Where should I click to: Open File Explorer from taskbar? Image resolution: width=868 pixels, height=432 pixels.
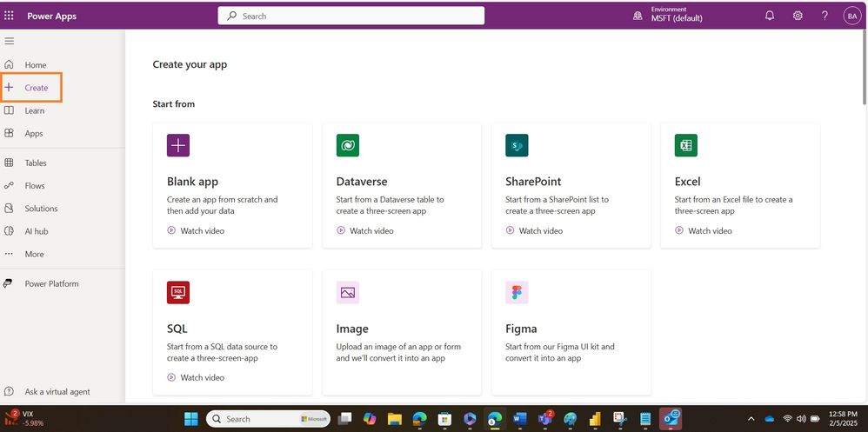point(394,419)
